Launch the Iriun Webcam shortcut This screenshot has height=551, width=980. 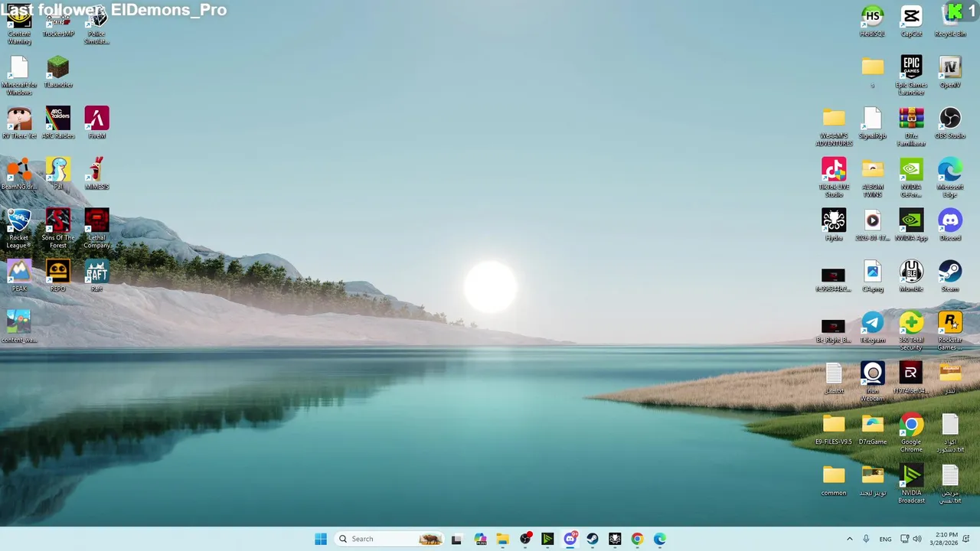click(872, 382)
